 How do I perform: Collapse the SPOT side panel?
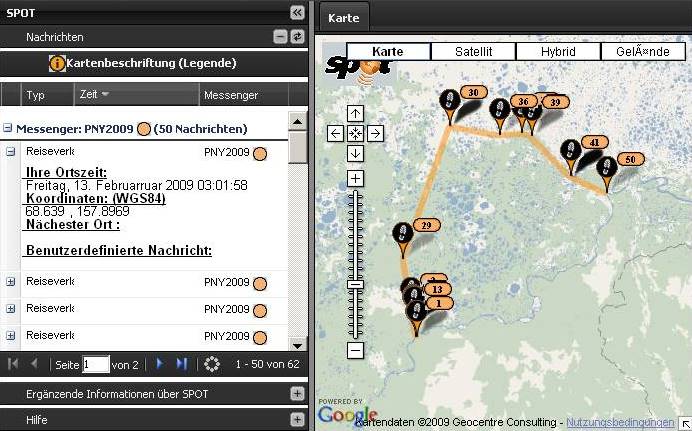point(296,12)
